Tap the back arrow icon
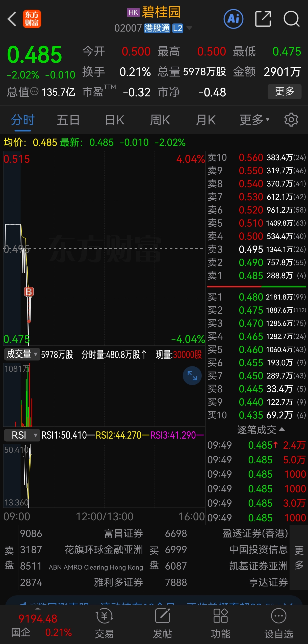 [12, 19]
